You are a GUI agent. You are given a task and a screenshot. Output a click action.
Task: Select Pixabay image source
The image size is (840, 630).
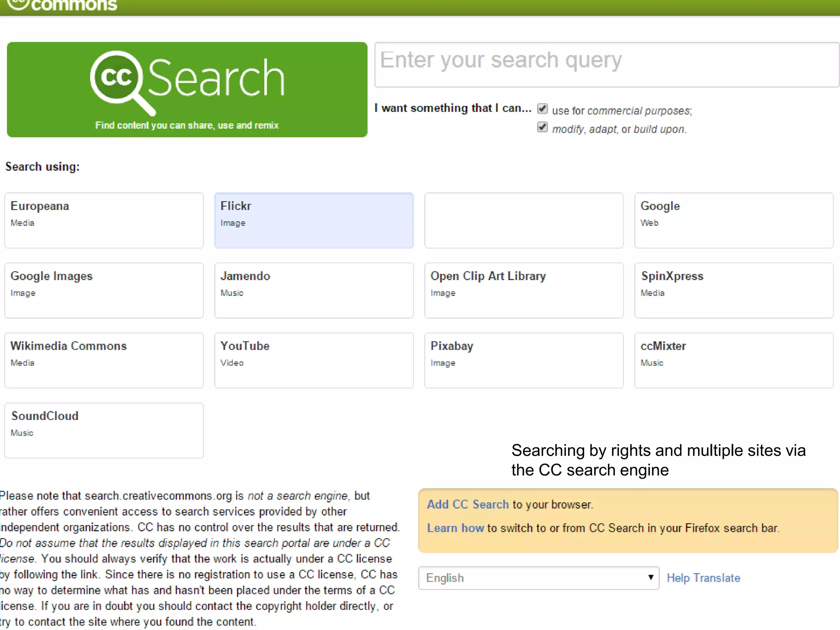tap(524, 360)
